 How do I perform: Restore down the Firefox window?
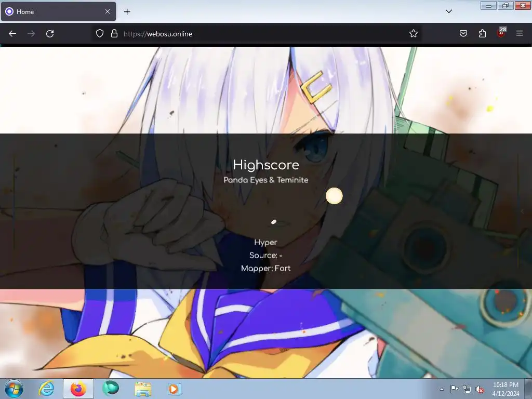tap(506, 6)
